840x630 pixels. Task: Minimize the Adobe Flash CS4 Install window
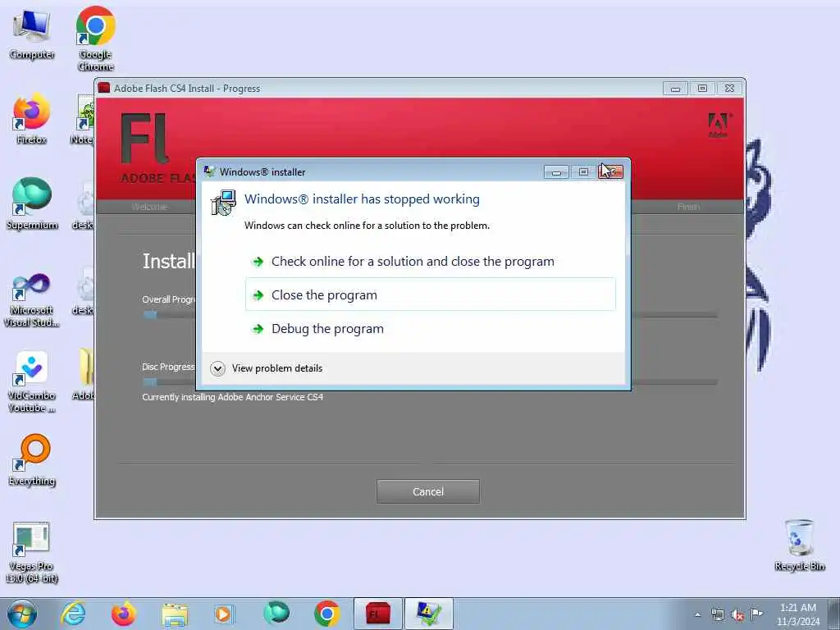pos(675,89)
